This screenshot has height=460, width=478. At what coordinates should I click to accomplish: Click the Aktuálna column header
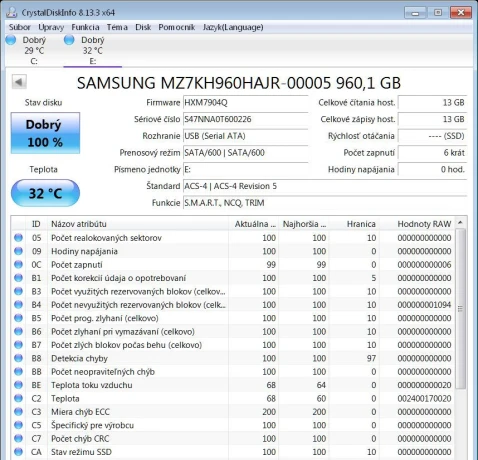click(x=253, y=224)
